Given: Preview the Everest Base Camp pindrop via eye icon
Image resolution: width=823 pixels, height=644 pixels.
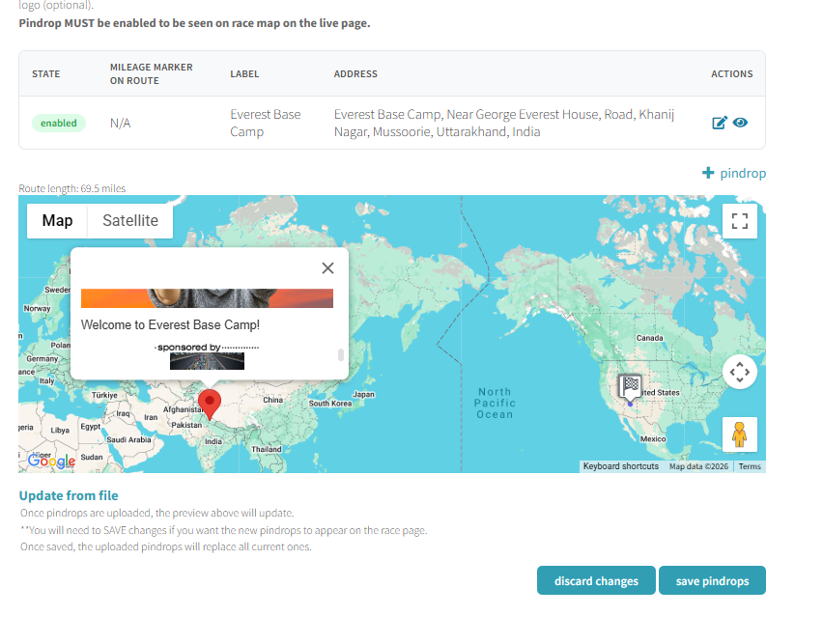Looking at the screenshot, I should (740, 123).
